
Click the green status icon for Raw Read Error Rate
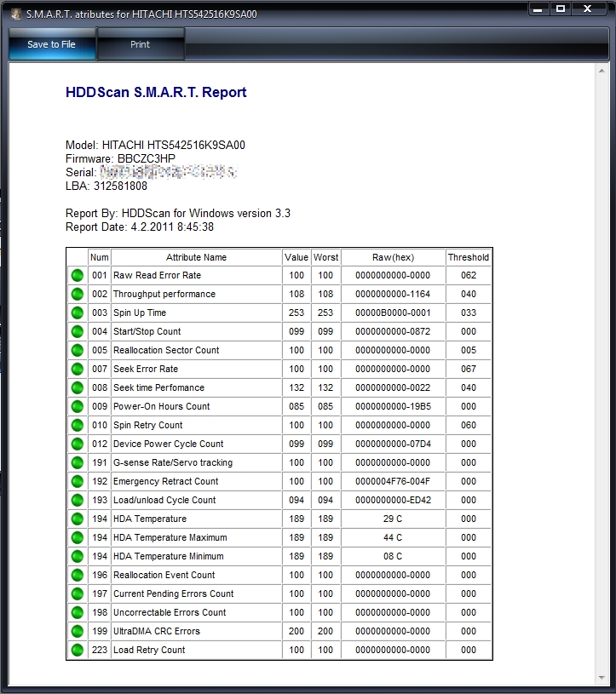78,276
